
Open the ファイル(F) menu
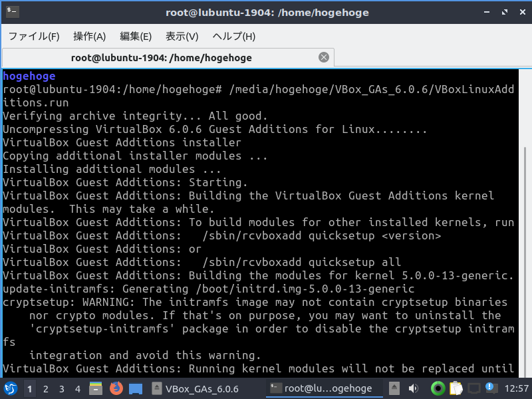point(34,36)
